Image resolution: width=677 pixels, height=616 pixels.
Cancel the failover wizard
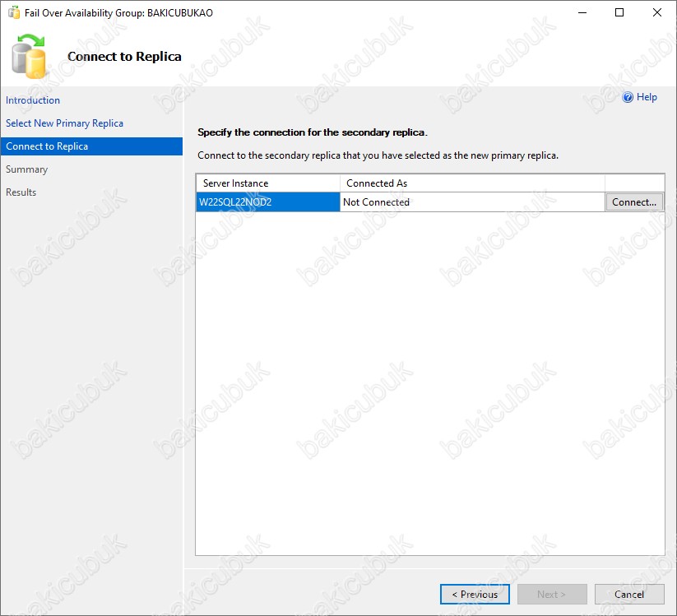click(629, 595)
